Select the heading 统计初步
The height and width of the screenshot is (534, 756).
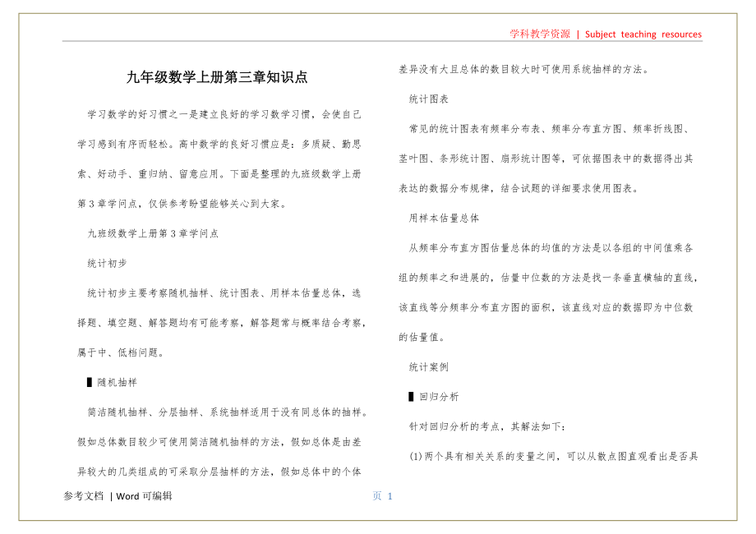(107, 263)
